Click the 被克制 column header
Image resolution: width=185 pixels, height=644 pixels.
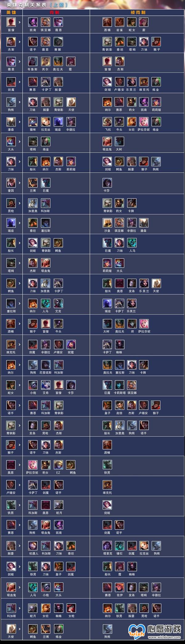pyautogui.click(x=138, y=12)
